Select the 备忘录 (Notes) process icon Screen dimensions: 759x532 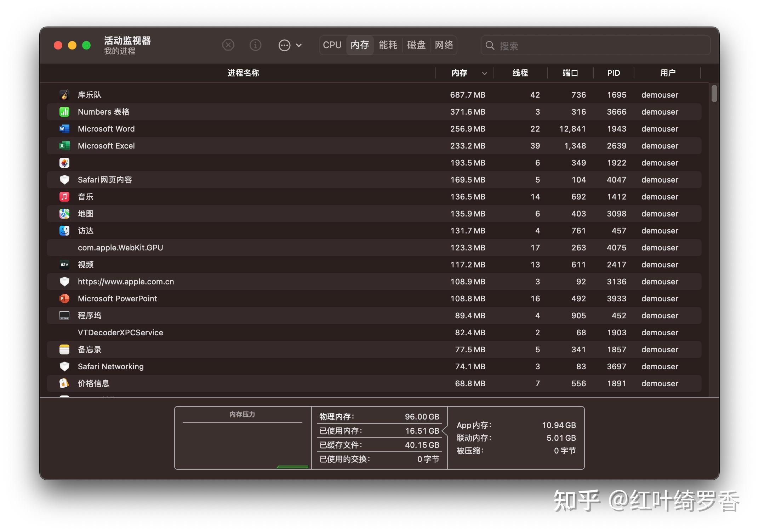tap(64, 349)
